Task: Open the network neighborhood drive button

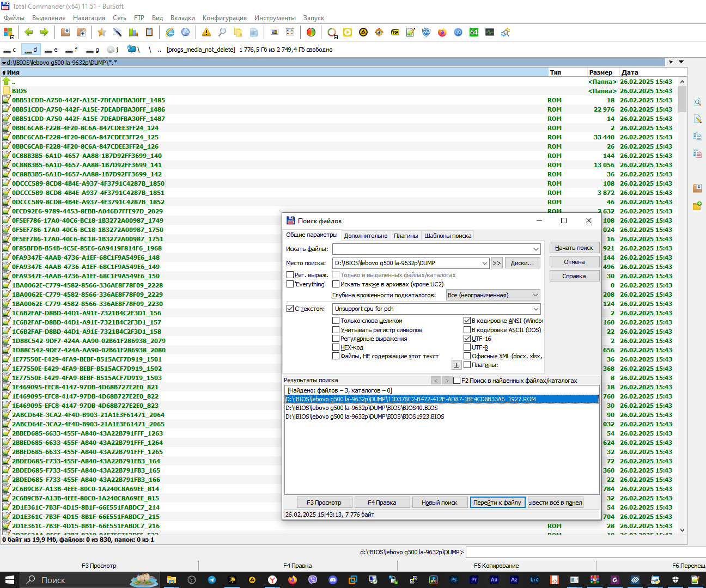Action: click(x=133, y=50)
